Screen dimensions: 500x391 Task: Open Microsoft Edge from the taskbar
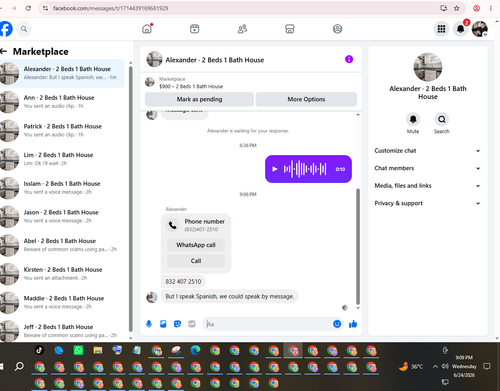coord(195,350)
